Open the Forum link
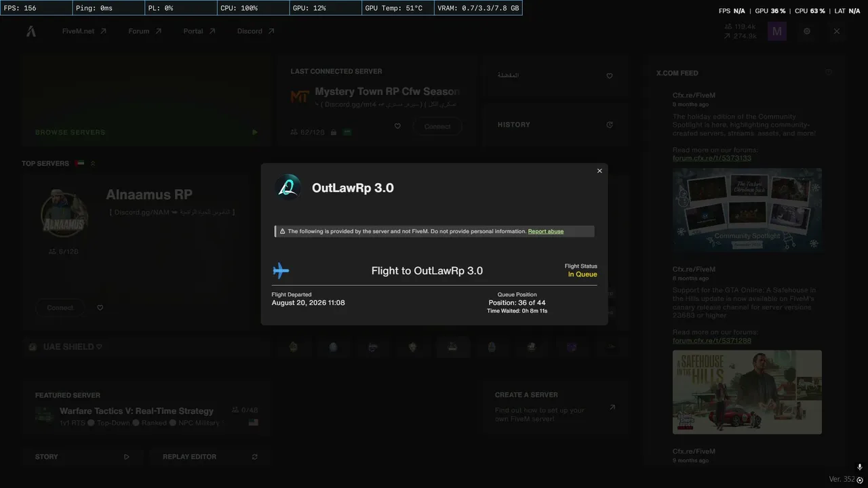 [x=145, y=31]
